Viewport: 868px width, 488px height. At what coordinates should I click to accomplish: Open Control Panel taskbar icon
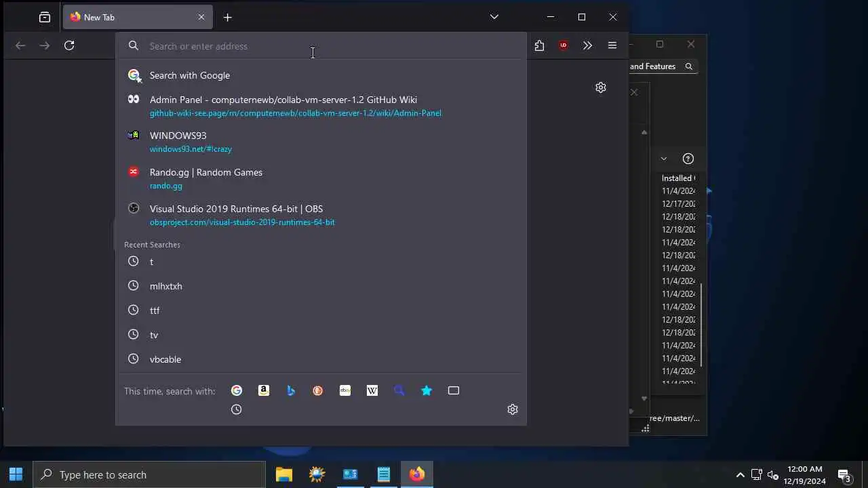click(351, 474)
